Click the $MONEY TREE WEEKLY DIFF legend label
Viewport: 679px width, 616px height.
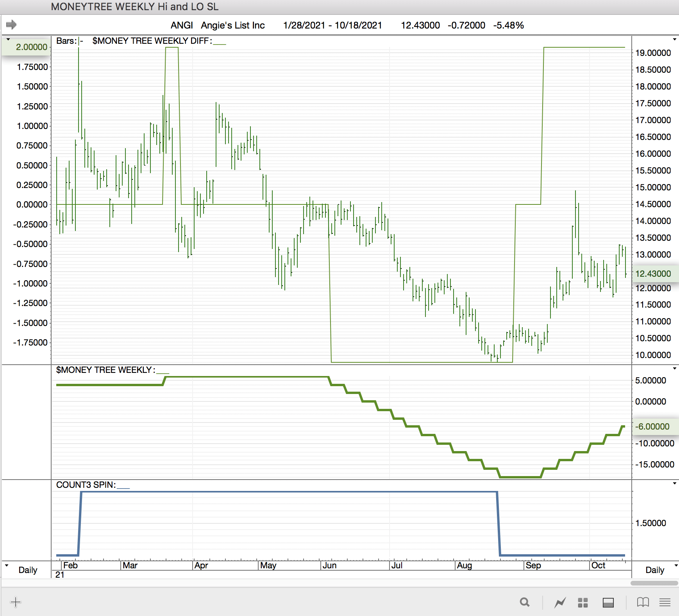tap(152, 41)
